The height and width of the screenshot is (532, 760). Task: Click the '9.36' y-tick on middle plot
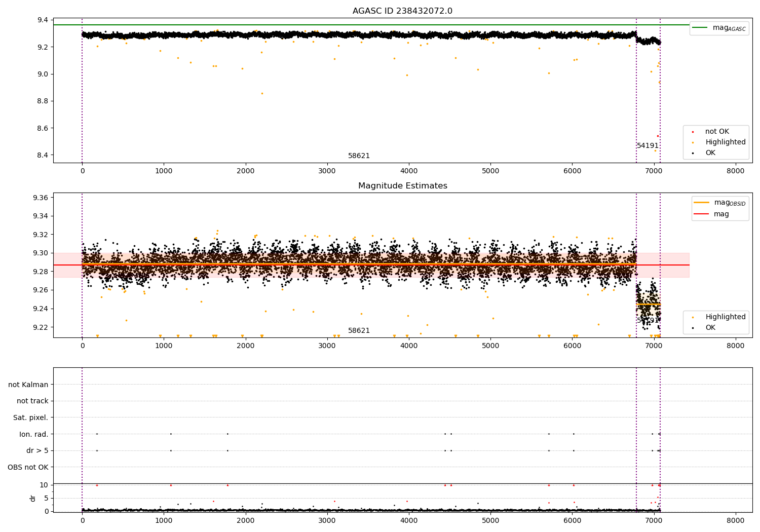click(x=40, y=198)
